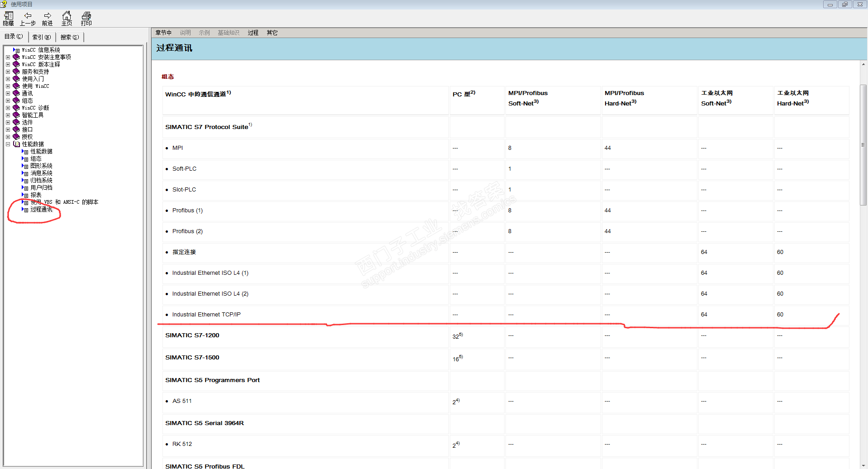Click the book icon beside WinCC 版本注释
Screen dimensions: 868x469
point(16,64)
